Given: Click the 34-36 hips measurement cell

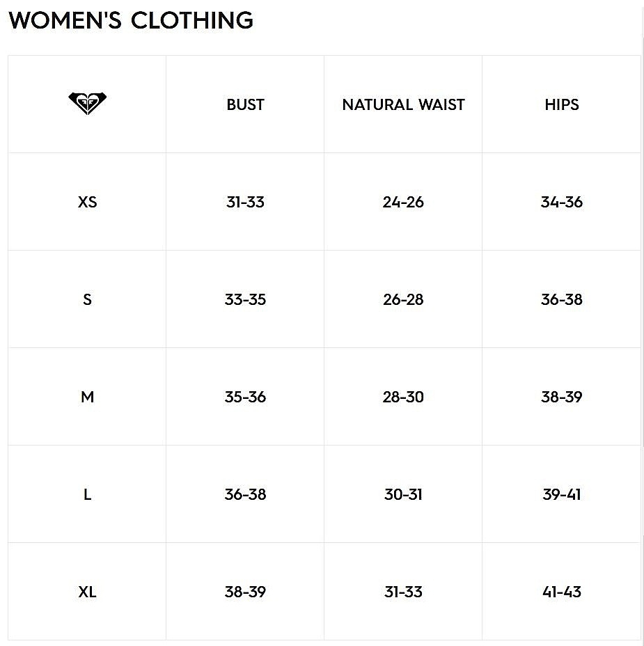Looking at the screenshot, I should [562, 202].
